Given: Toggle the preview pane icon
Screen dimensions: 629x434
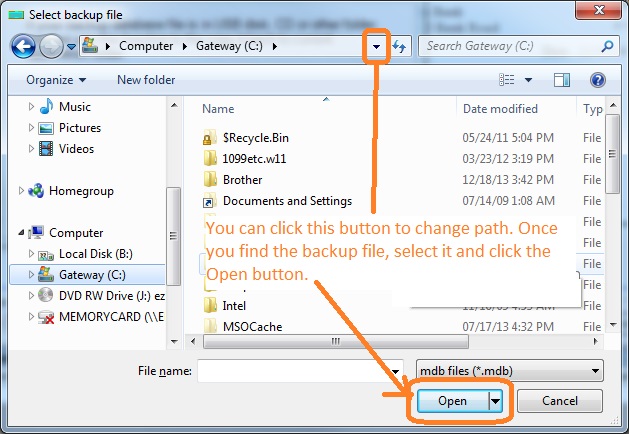Looking at the screenshot, I should [562, 79].
